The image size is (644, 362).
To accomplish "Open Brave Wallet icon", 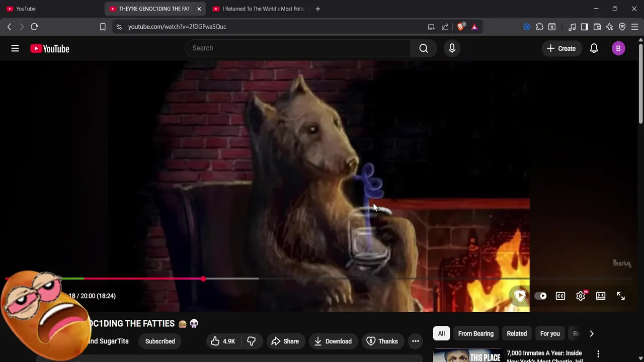I will tap(597, 27).
